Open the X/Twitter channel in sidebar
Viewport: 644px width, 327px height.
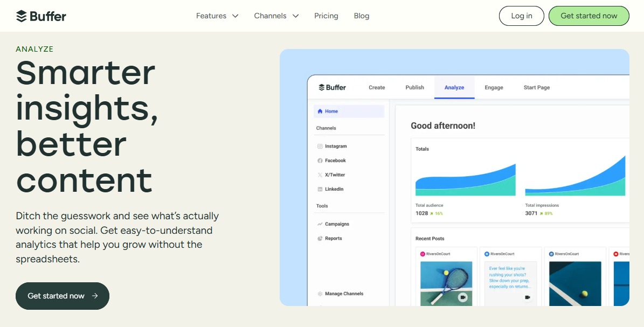[x=320, y=175]
